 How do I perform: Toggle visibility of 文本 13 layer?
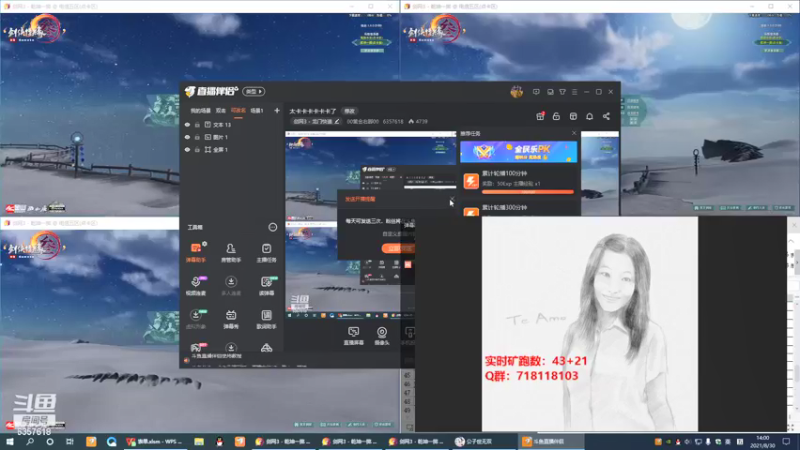tap(187, 124)
